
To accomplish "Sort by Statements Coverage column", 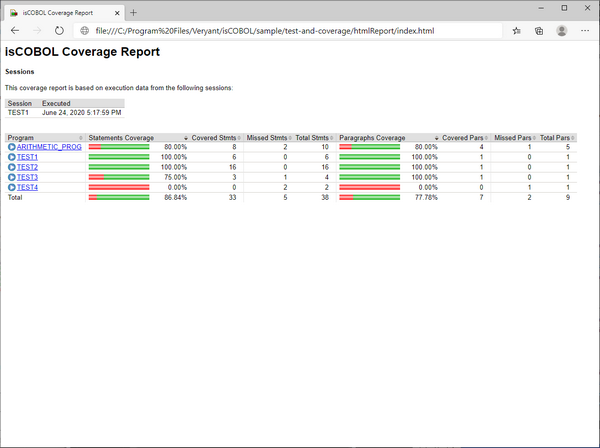I will (x=138, y=138).
